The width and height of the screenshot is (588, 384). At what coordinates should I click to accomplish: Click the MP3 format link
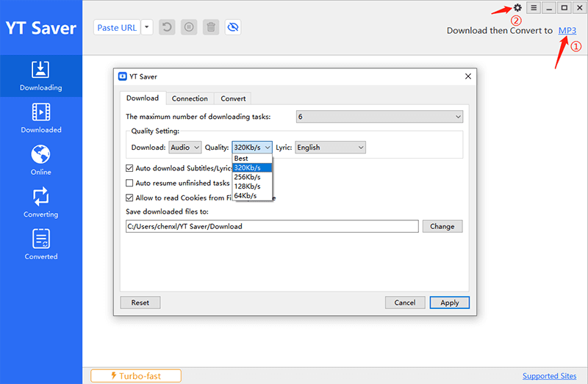pyautogui.click(x=567, y=30)
